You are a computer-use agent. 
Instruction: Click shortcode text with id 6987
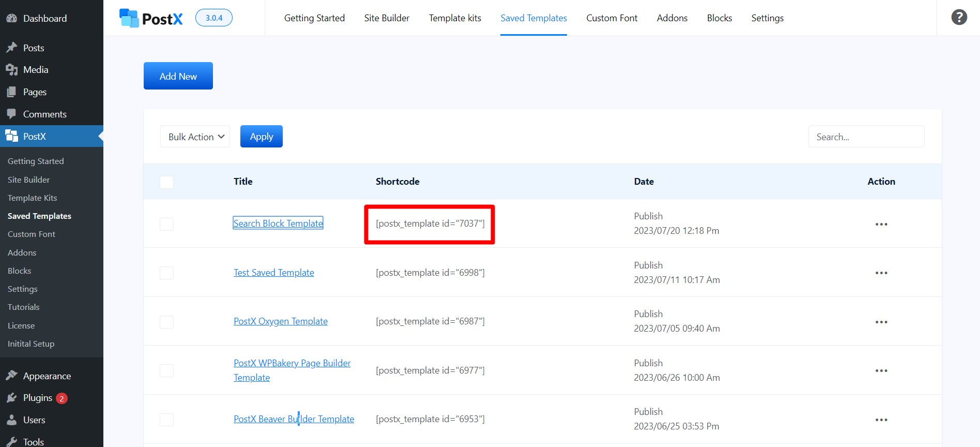(430, 321)
